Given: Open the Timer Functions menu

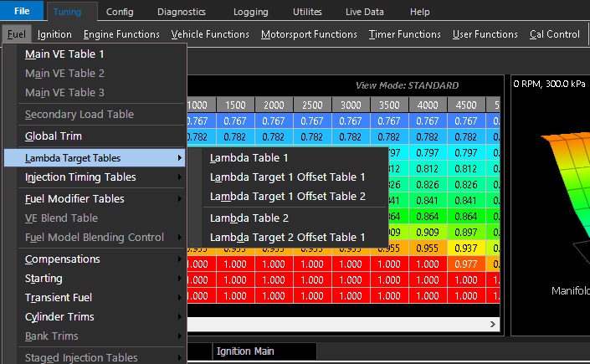Looking at the screenshot, I should click(404, 34).
